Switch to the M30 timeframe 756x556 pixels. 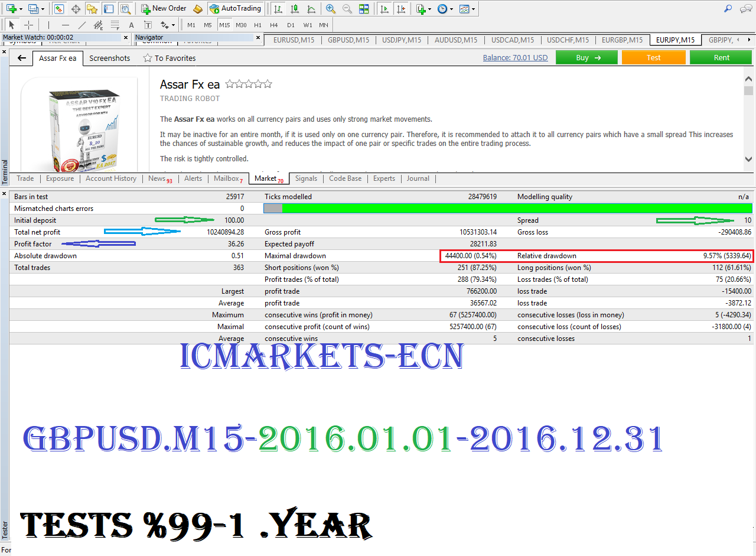[x=241, y=25]
